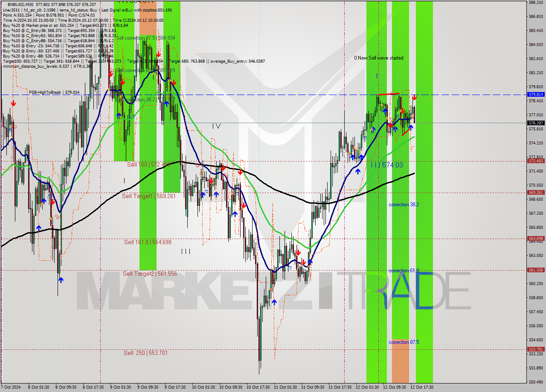Click the '10 Oct 17:30' time axis label
Image resolution: width=546 pixels, height=392 pixels.
[258, 387]
